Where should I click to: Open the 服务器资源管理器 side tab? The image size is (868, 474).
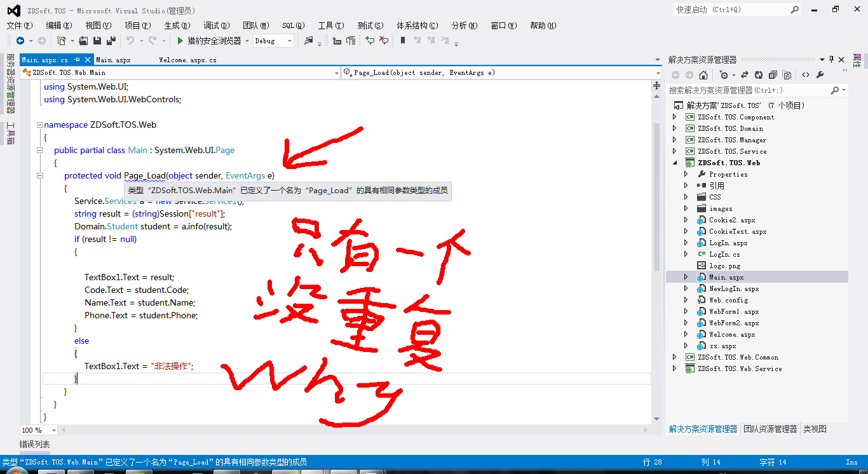(10, 83)
